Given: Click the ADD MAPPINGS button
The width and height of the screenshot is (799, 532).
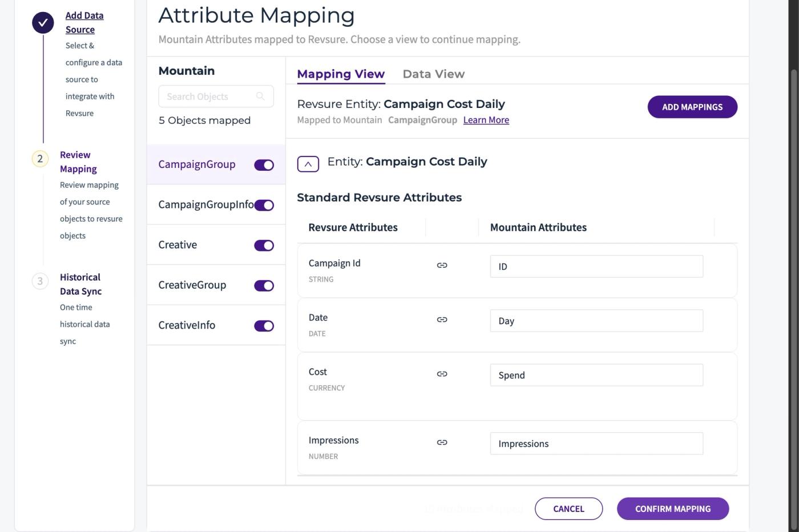Looking at the screenshot, I should click(692, 107).
